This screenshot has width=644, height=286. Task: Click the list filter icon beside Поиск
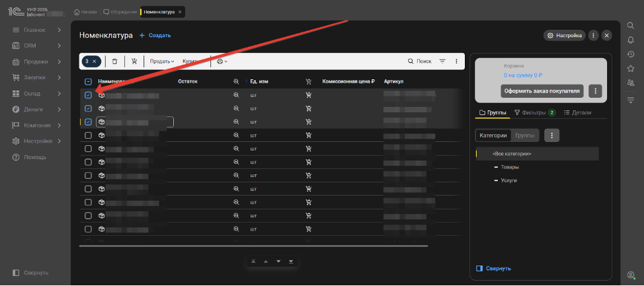tap(442, 61)
